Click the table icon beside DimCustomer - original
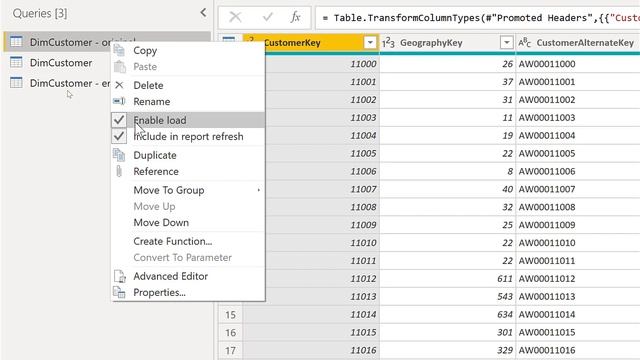The width and height of the screenshot is (640, 360). [x=16, y=42]
